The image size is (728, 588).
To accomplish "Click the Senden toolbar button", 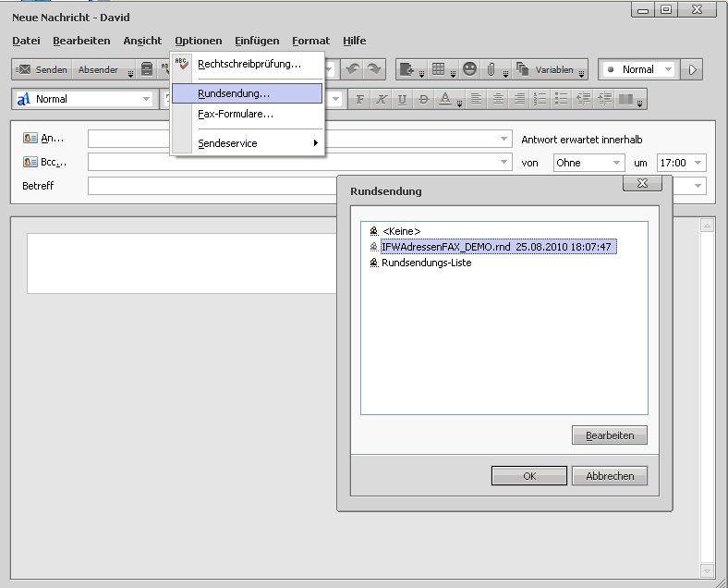I will point(42,70).
